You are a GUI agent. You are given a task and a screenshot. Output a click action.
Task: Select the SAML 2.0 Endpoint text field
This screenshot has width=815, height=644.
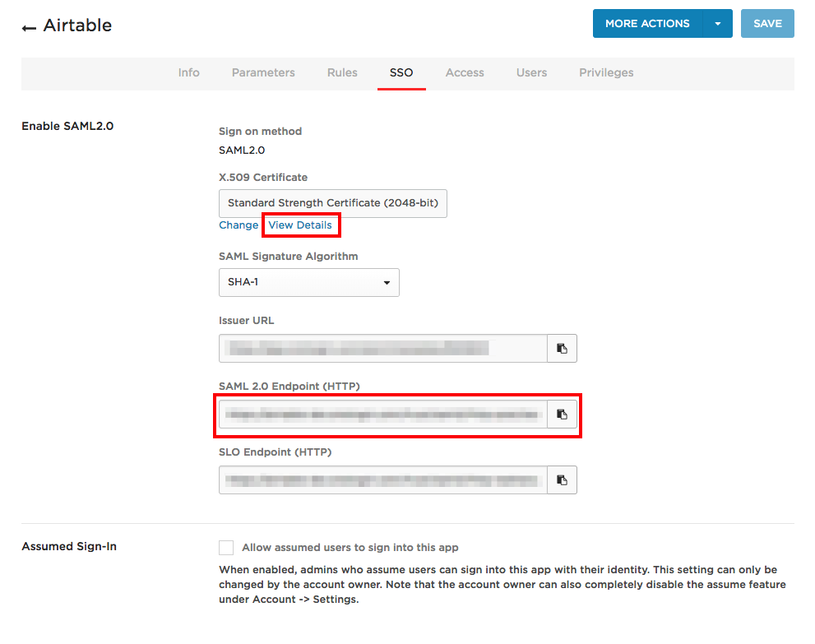coord(383,415)
